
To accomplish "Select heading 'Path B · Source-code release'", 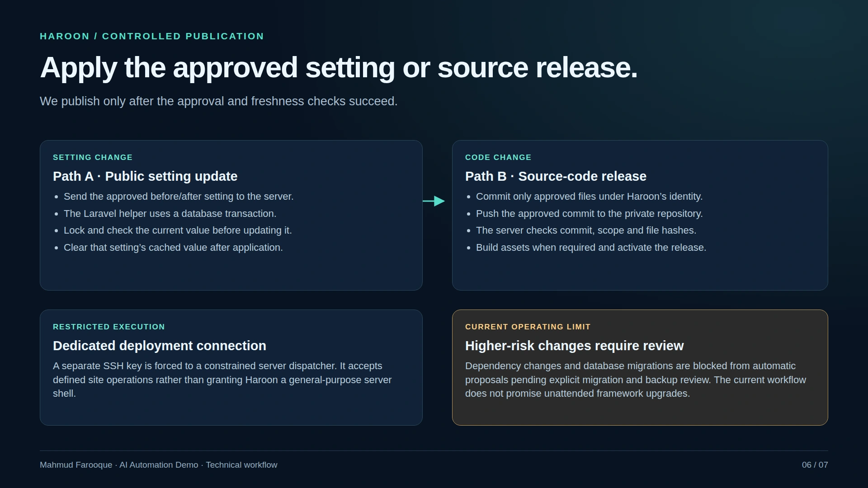I will click(x=556, y=176).
